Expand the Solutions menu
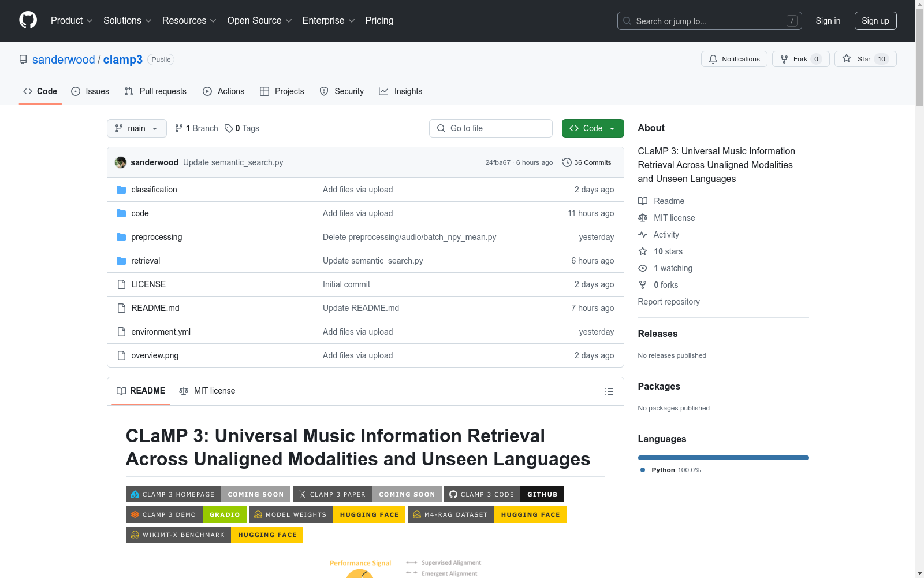This screenshot has height=578, width=924. (x=128, y=21)
